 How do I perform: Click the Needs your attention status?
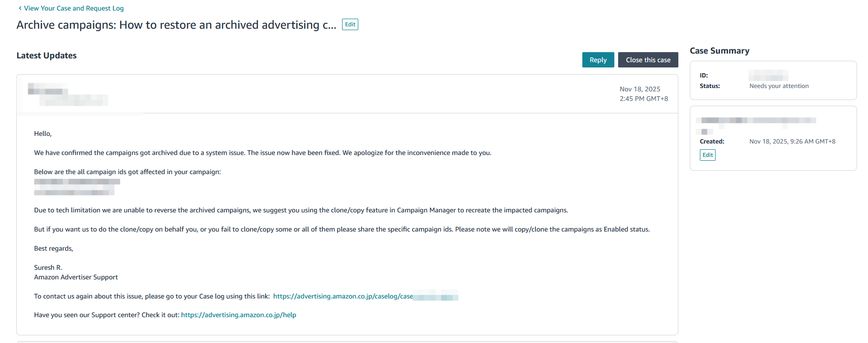tap(779, 86)
